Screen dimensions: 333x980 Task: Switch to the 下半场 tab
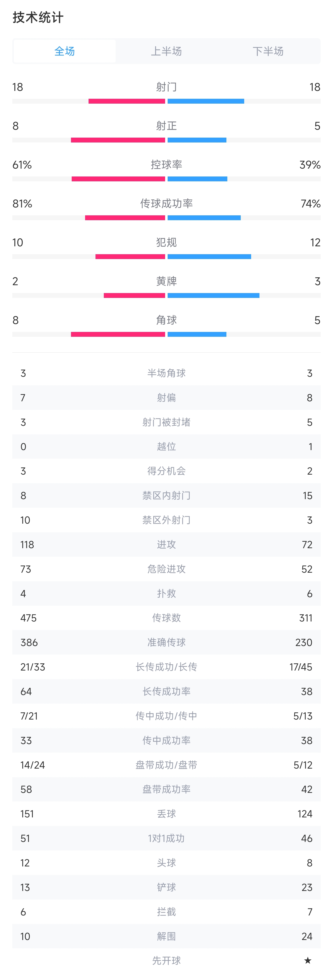[268, 51]
